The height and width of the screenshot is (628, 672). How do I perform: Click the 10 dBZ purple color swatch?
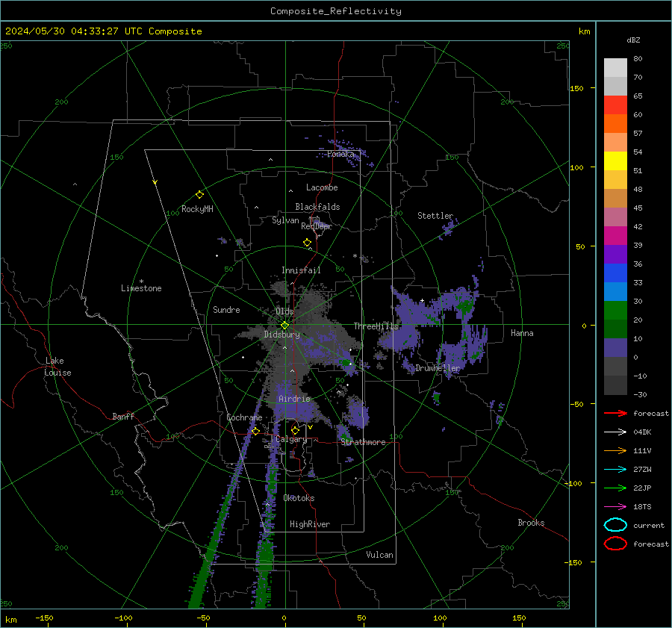(615, 348)
